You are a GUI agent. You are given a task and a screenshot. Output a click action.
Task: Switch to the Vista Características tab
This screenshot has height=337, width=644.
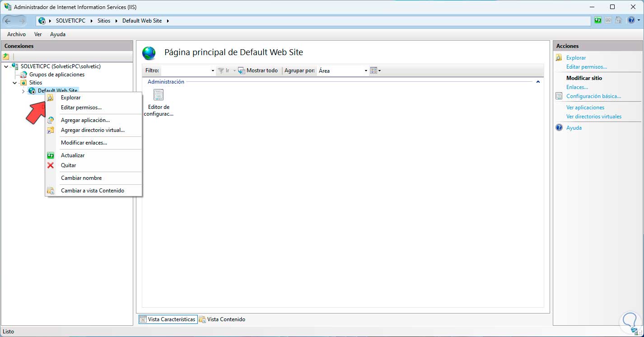(168, 319)
